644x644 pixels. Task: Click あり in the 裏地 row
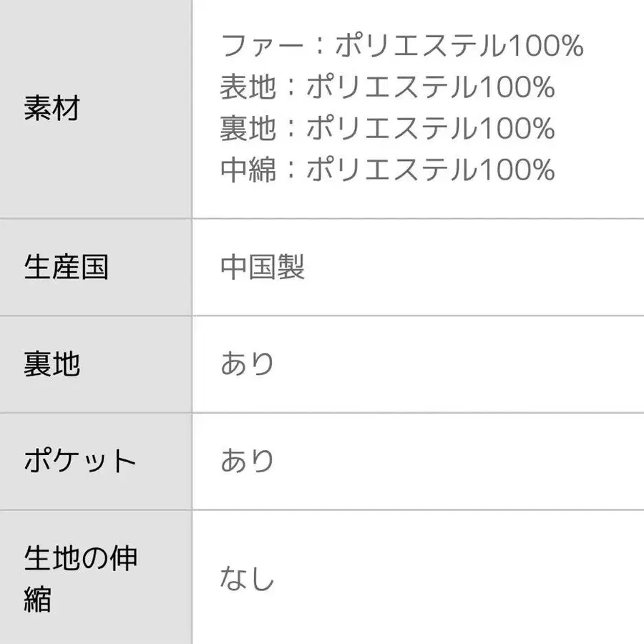coord(248,364)
